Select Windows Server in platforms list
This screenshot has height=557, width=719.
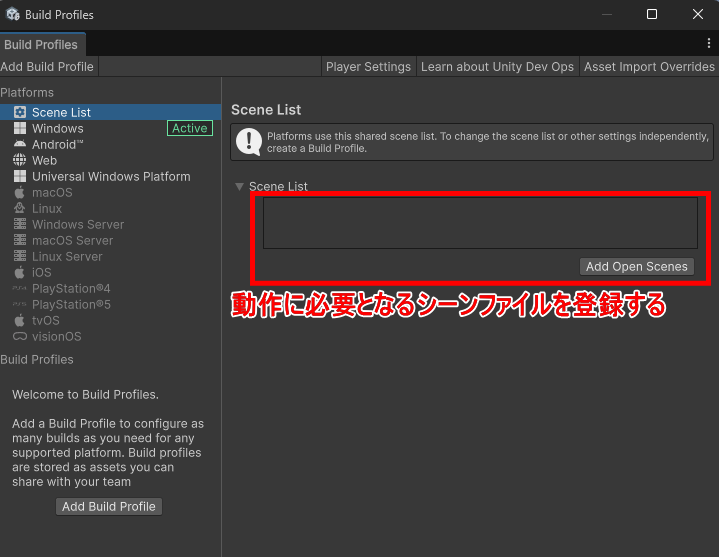click(78, 224)
